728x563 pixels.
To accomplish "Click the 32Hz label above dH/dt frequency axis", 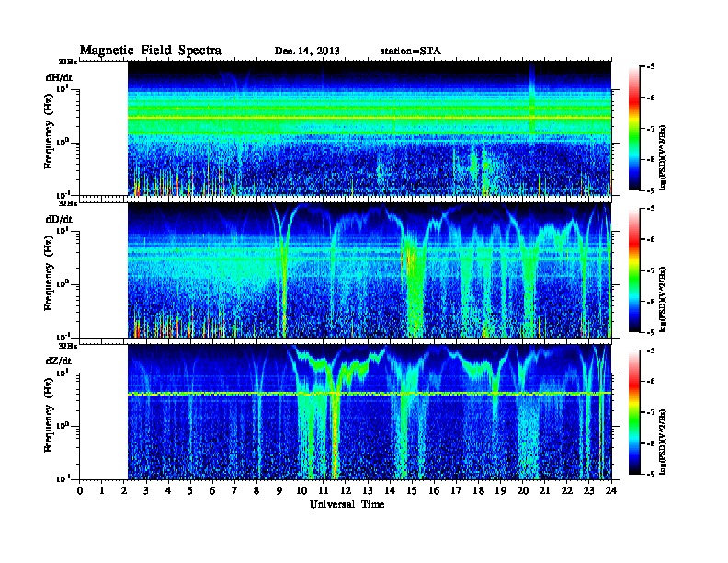I will [x=67, y=61].
